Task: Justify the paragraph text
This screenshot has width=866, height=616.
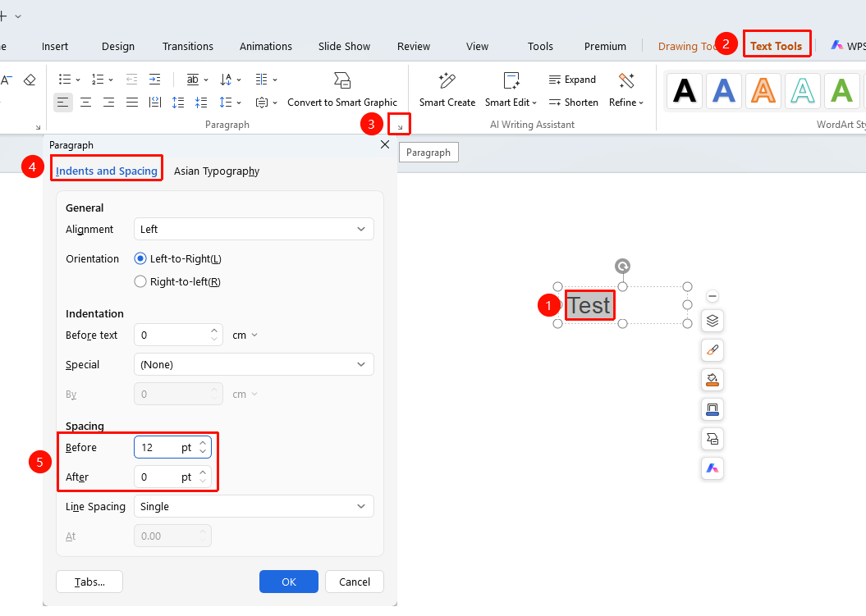Action: [132, 102]
